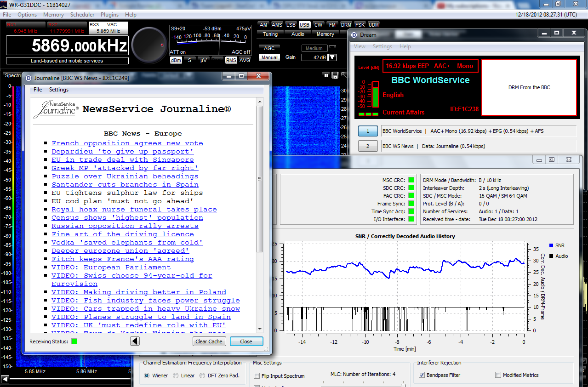Click the spectrum save disk icon
Screen dimensions: 588x387
[335, 75]
